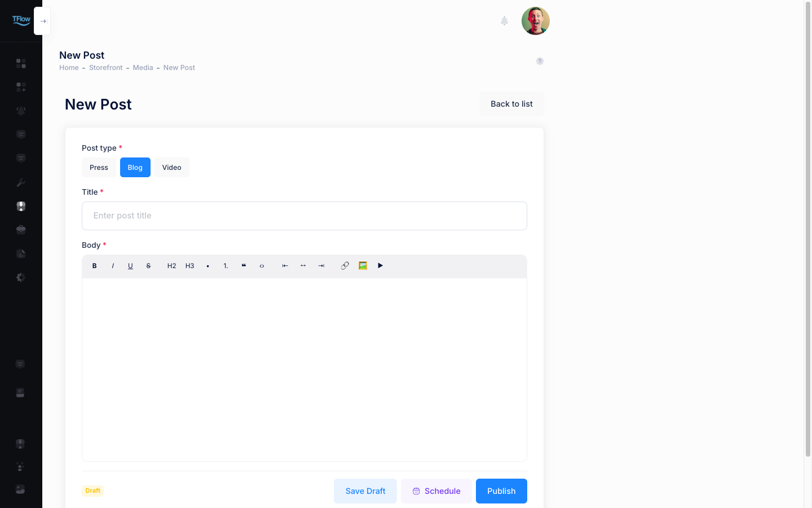Toggle bold formatting in body editor
Image resolution: width=812 pixels, height=508 pixels.
(x=95, y=266)
